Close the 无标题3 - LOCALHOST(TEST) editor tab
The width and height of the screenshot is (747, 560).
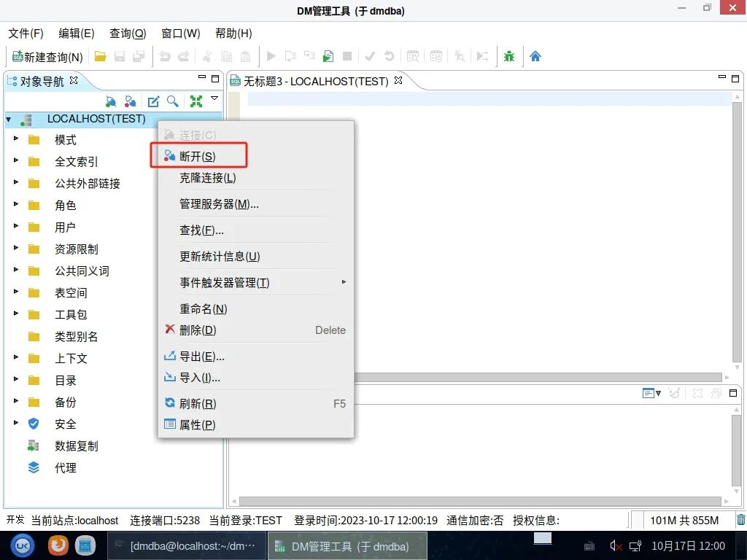coord(398,80)
